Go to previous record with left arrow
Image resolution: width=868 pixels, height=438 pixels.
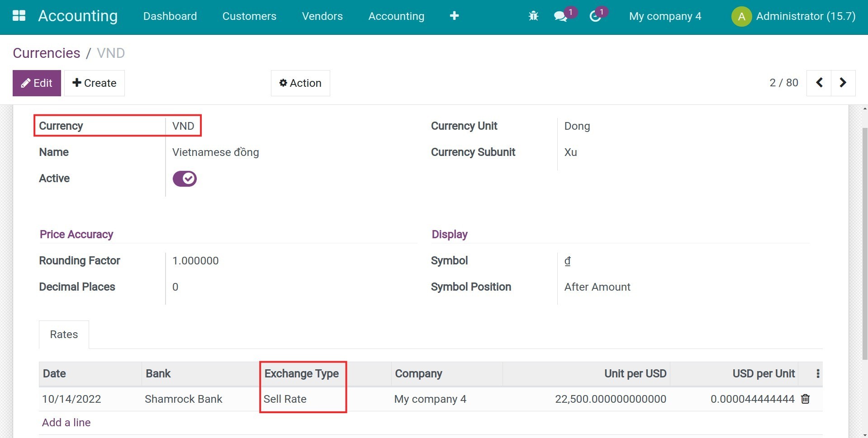819,83
